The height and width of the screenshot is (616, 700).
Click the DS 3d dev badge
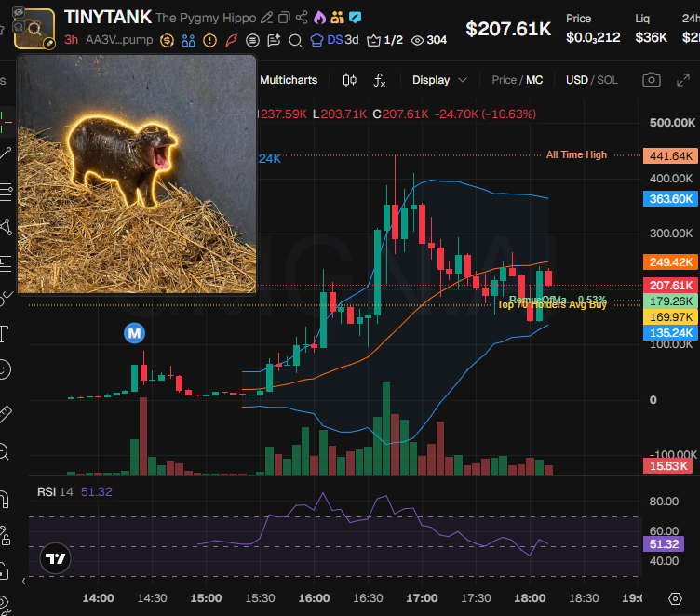(x=335, y=40)
